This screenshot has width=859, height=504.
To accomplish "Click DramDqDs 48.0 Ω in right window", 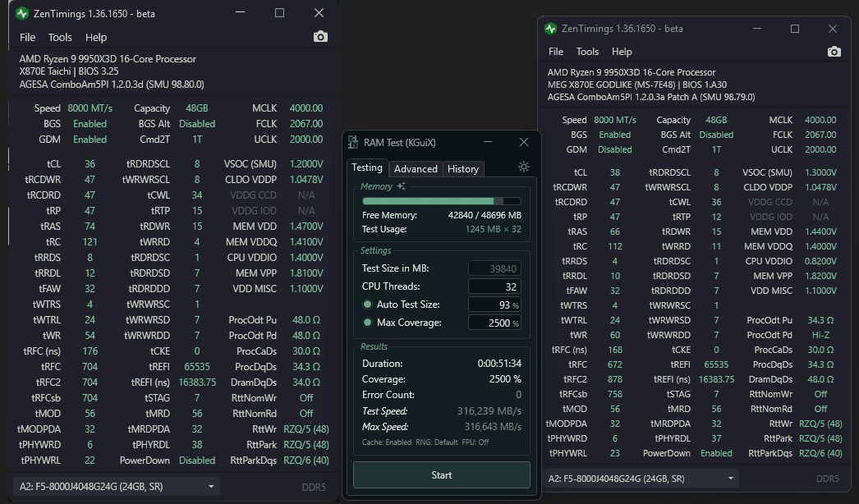I will [820, 380].
